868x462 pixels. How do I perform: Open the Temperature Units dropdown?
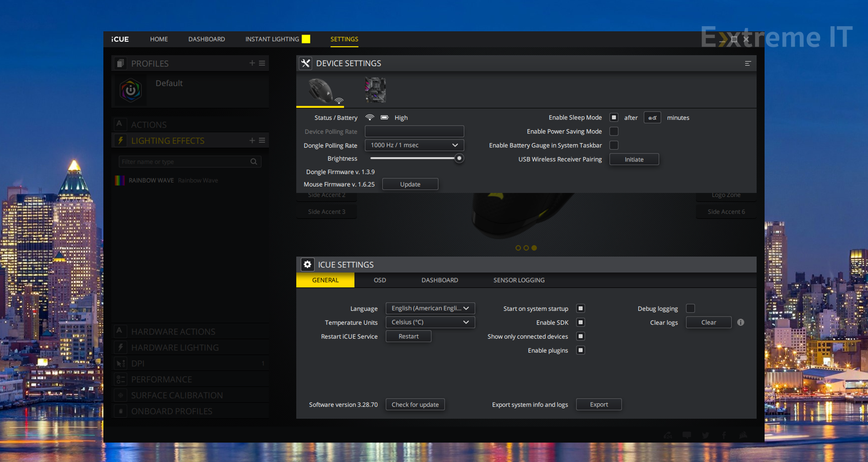(430, 322)
